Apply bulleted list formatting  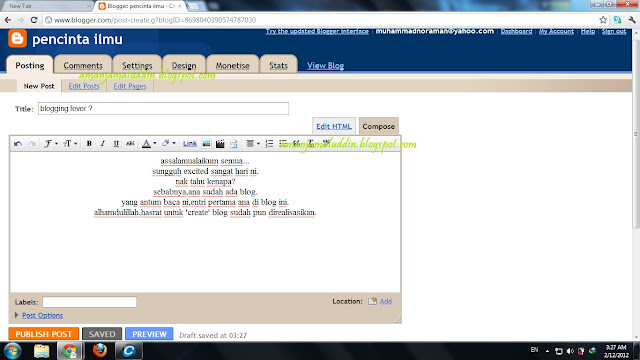[x=282, y=144]
